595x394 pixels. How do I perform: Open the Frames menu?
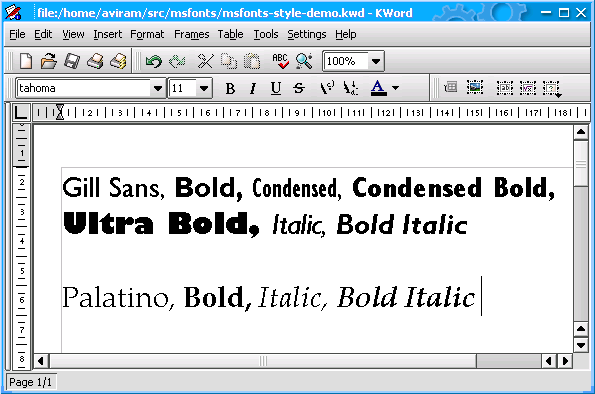[x=192, y=34]
